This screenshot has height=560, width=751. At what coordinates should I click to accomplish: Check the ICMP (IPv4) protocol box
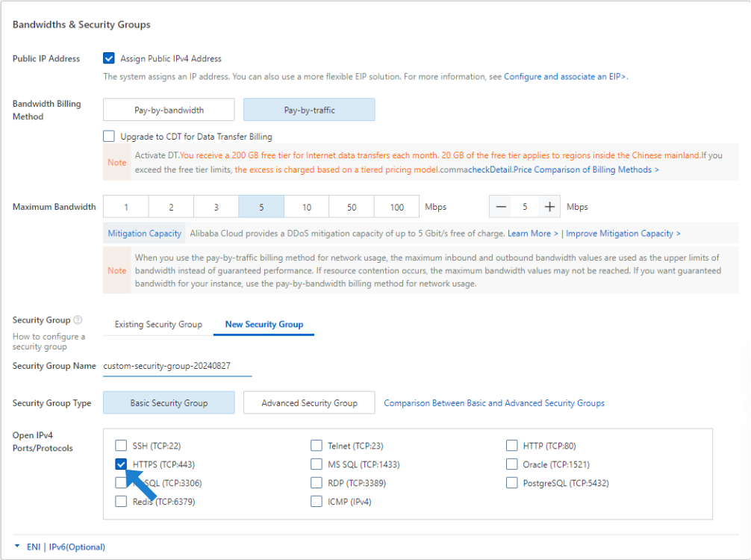pyautogui.click(x=317, y=502)
